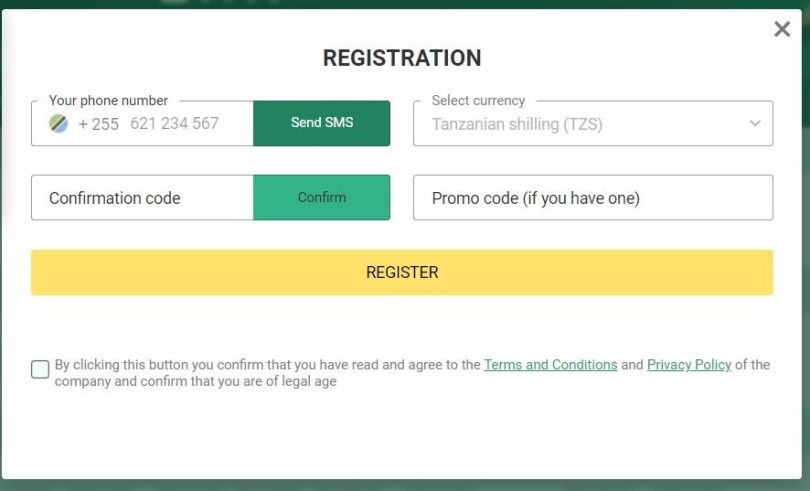
Task: Submit with the yellow REGISTER button
Action: click(x=402, y=272)
